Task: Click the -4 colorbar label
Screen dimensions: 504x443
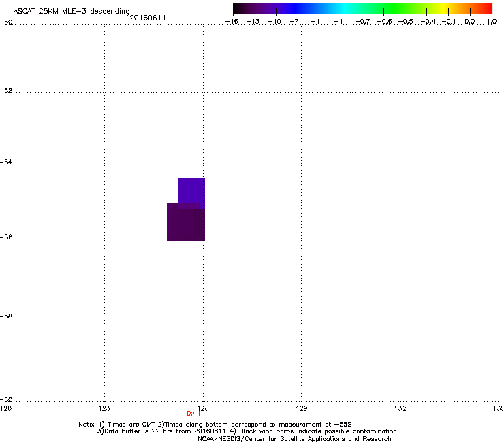Action: (315, 22)
